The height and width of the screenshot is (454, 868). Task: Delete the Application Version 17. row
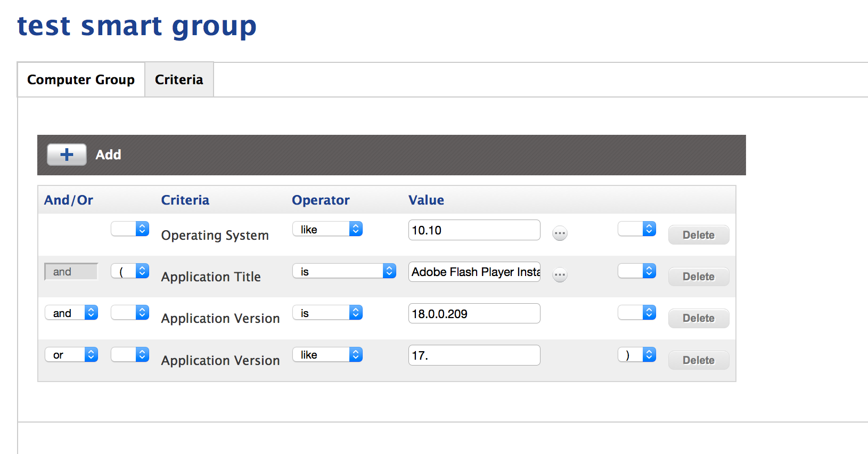click(x=699, y=360)
